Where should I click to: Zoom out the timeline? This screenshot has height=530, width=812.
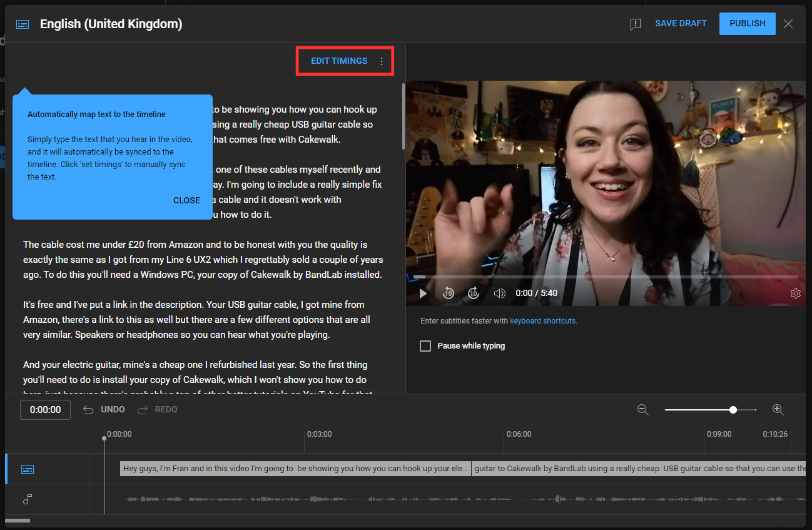pyautogui.click(x=642, y=409)
